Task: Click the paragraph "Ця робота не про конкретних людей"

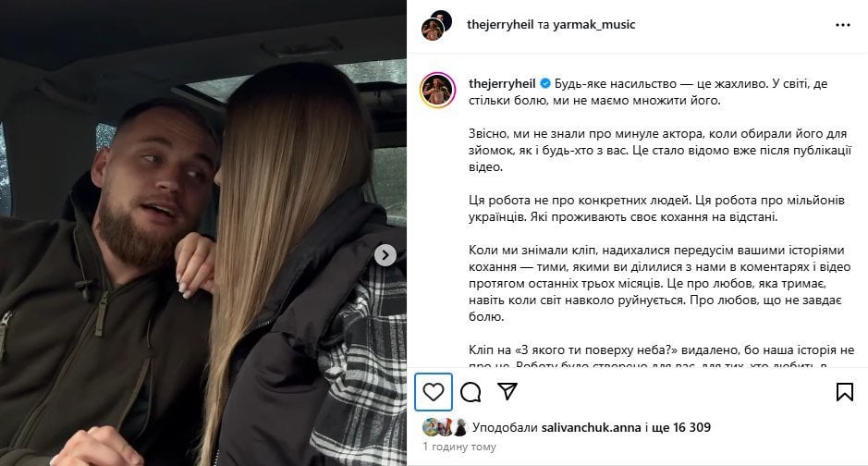Action: coord(656,208)
